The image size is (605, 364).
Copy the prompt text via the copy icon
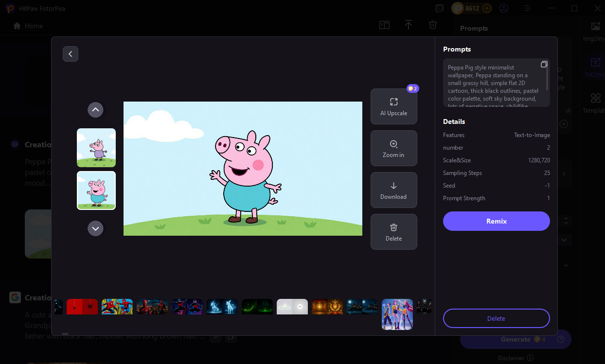(544, 64)
